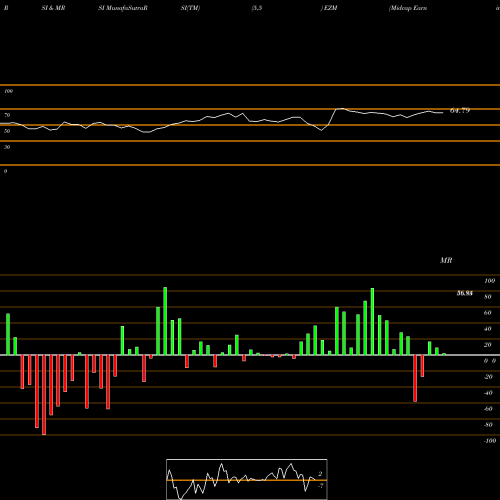Click the 70 label on the RSI axis
This screenshot has width=500, height=500.
point(7,115)
